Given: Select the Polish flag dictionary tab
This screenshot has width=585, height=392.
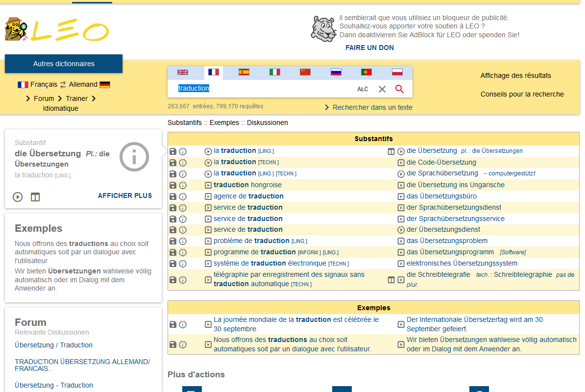Looking at the screenshot, I should [x=397, y=73].
